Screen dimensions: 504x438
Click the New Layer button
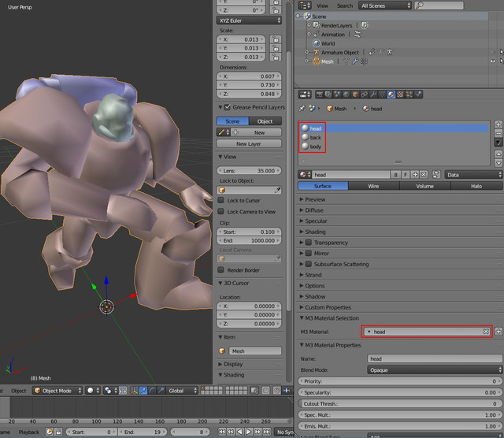[x=249, y=143]
